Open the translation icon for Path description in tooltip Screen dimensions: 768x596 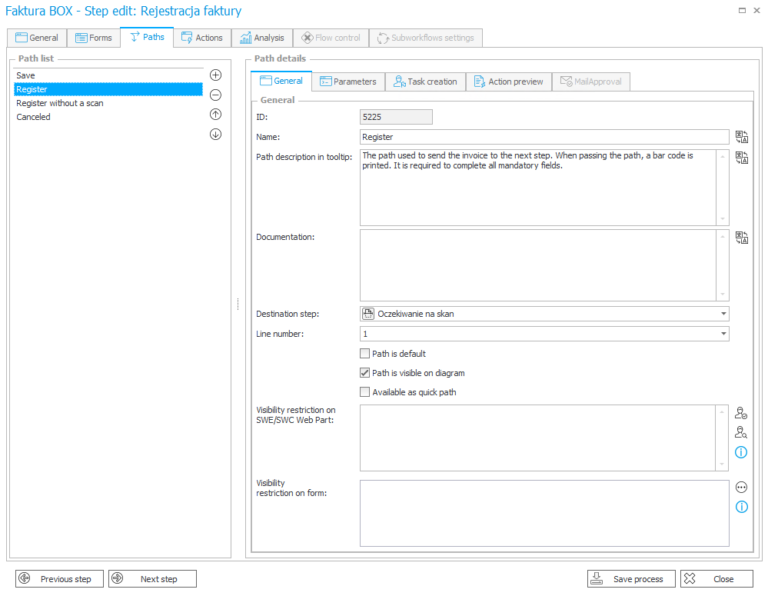[742, 157]
